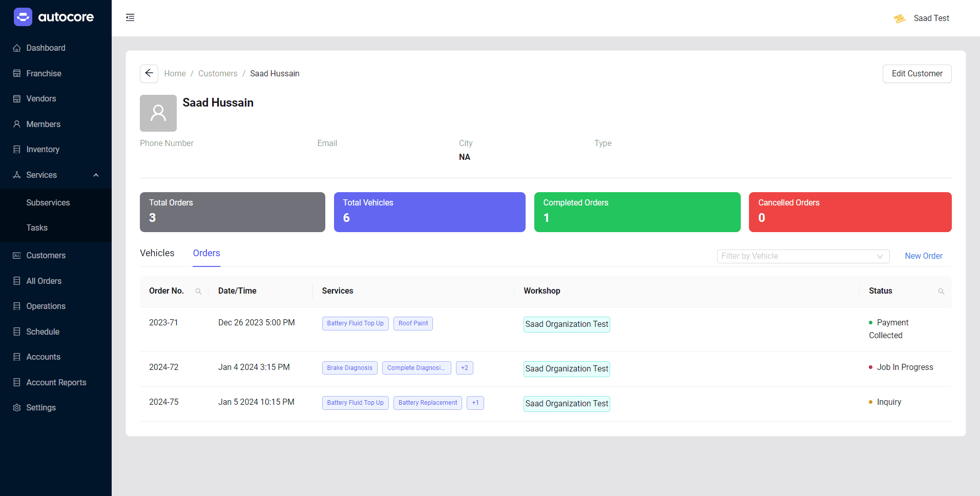
Task: Expand the +2 more services tag in order 2024-72
Action: [465, 368]
